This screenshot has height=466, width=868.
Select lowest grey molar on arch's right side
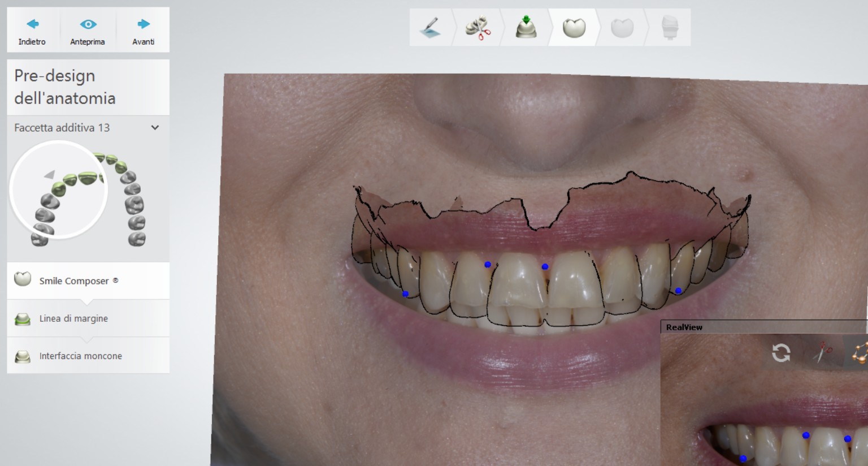click(x=137, y=240)
